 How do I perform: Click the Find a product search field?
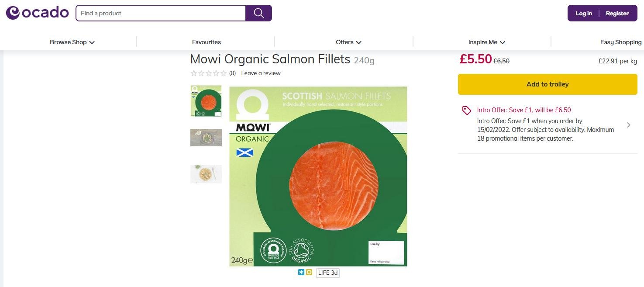[x=161, y=13]
